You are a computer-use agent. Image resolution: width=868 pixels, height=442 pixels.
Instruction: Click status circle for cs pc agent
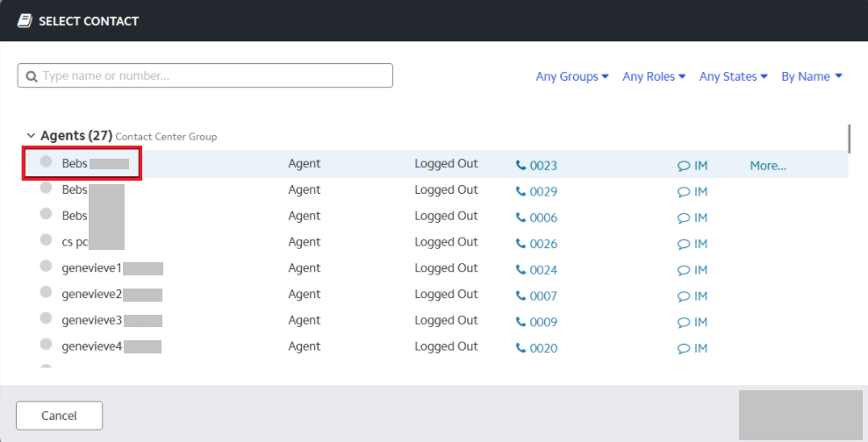[x=46, y=239]
